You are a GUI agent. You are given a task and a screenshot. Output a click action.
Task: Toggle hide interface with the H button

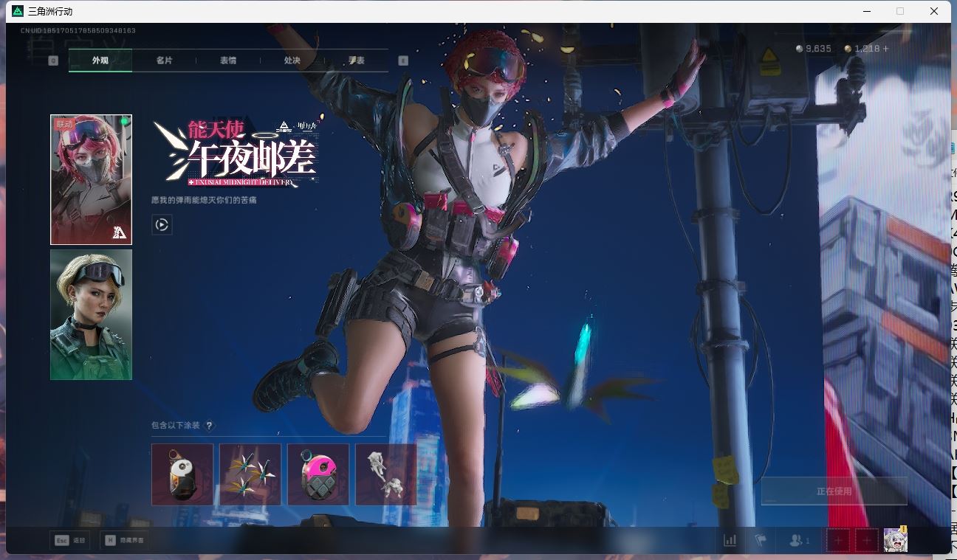[x=124, y=540]
